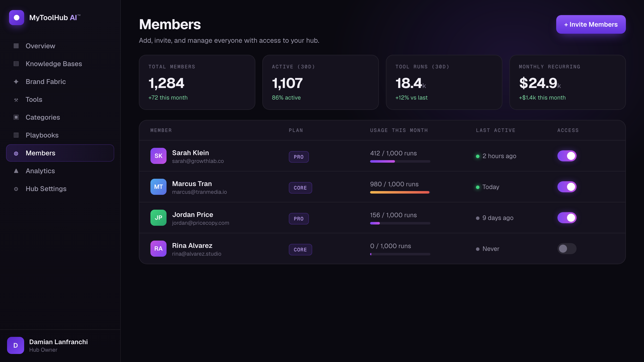
Task: Click Rina Alvarez's gray status dot
Action: (x=478, y=249)
